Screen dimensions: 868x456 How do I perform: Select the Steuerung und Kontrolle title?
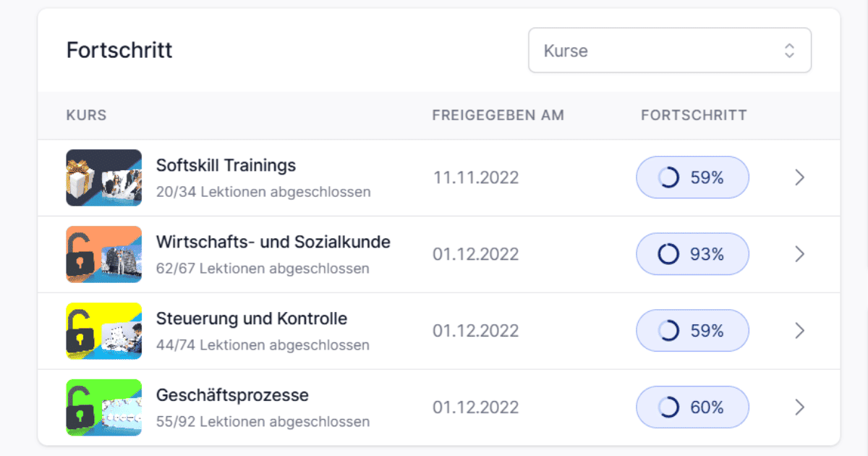click(x=252, y=318)
